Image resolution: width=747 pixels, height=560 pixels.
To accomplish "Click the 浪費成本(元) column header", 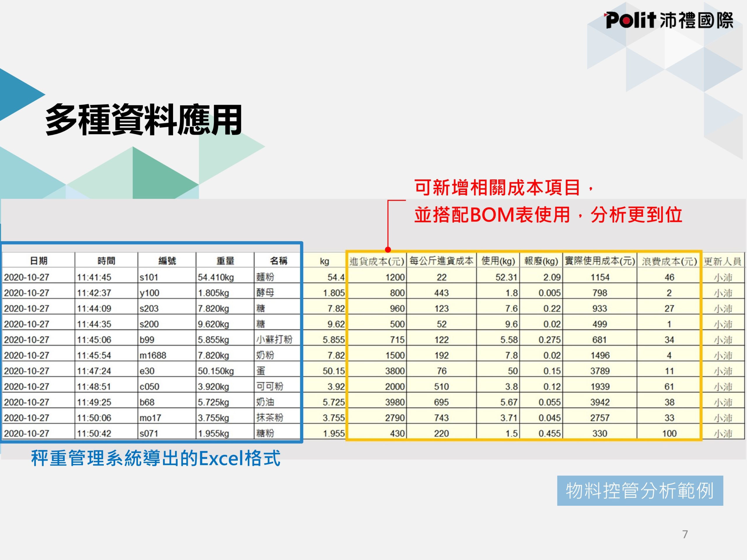I will [669, 261].
